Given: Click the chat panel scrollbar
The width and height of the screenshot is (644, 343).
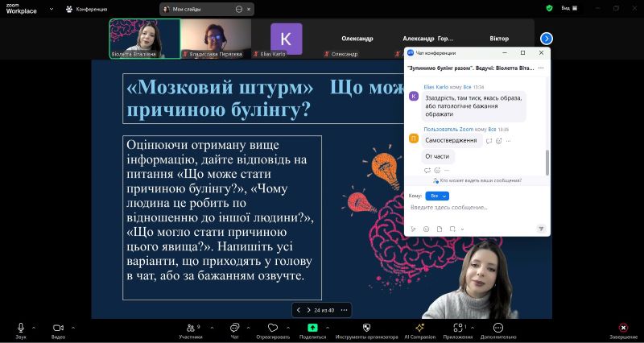Looking at the screenshot, I should pyautogui.click(x=547, y=163).
